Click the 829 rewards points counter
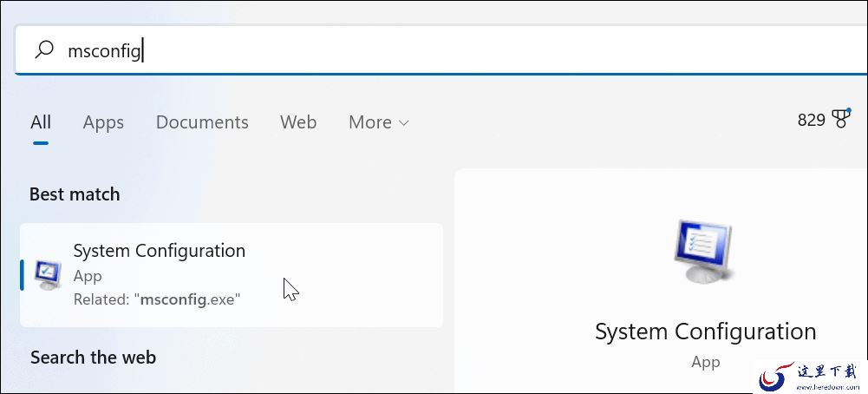This screenshot has height=394, width=868. pos(811,120)
